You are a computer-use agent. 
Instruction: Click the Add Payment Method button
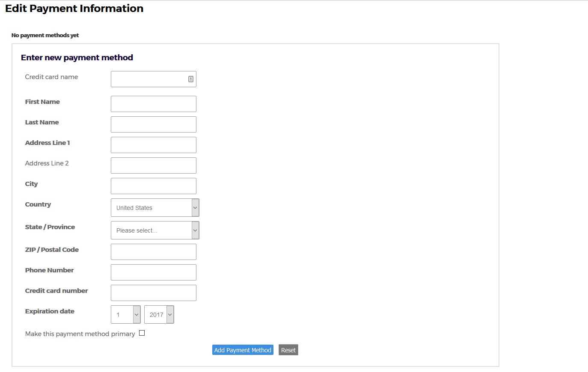coord(243,350)
